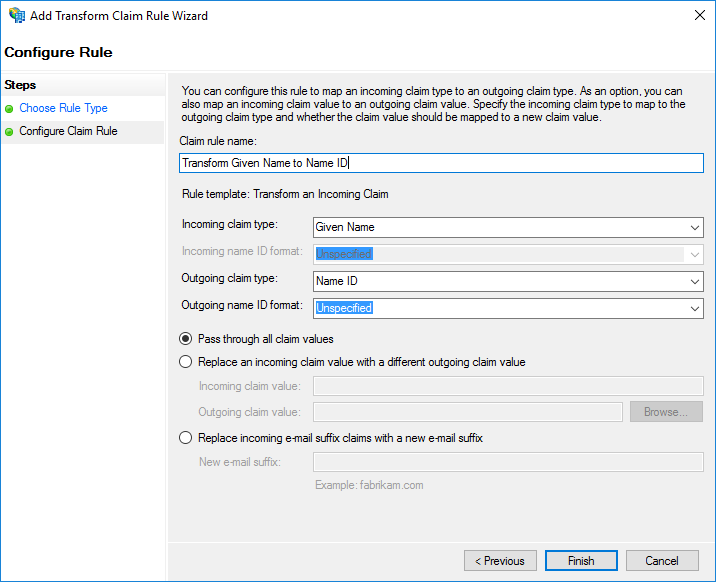Expand the Outgoing claim type dropdown arrow

click(695, 282)
